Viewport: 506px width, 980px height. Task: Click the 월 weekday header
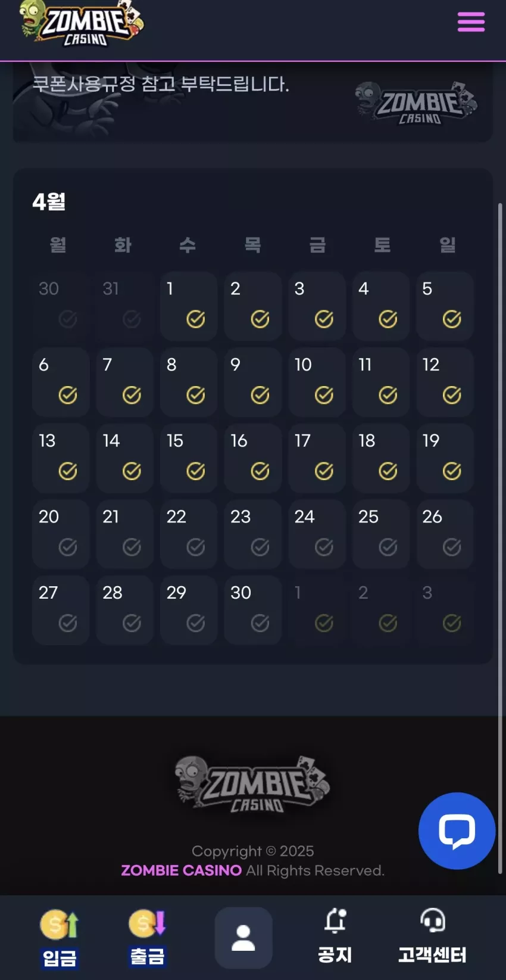coord(58,244)
